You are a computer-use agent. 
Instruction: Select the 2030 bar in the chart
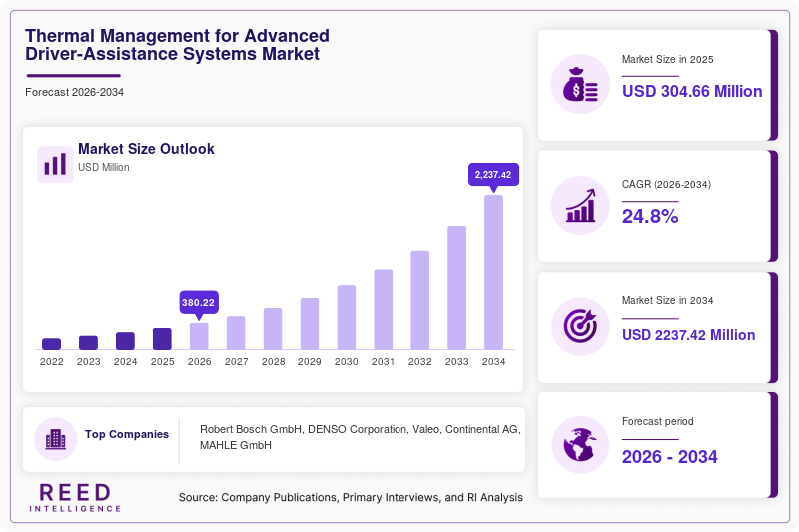[347, 317]
